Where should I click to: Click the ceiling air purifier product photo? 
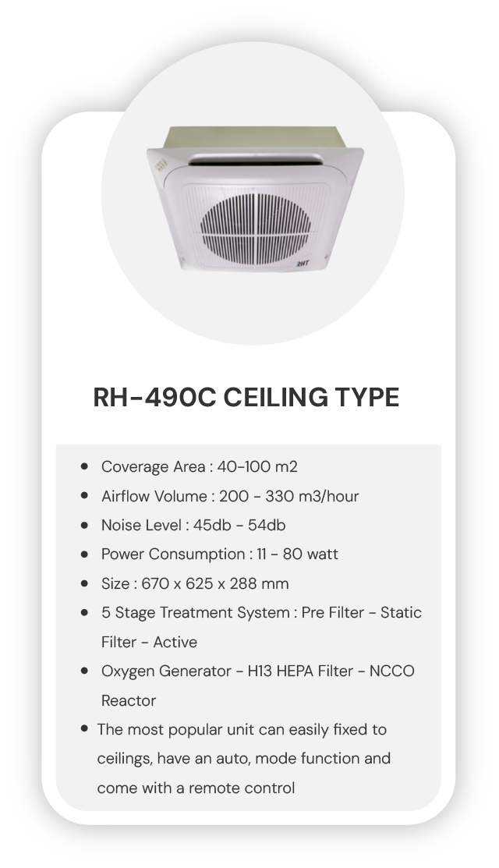[254, 207]
